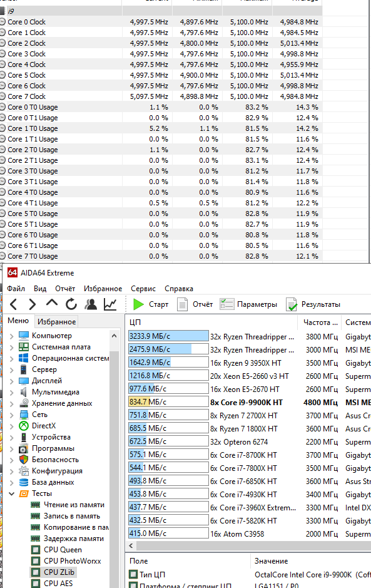Open the Справка menu
Screen dimensions: 371x588
click(x=179, y=289)
